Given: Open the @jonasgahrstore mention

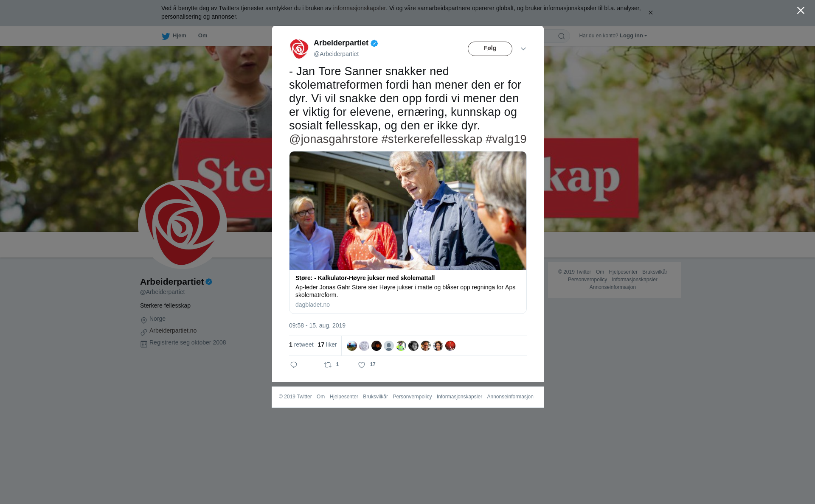Looking at the screenshot, I should click(x=334, y=139).
